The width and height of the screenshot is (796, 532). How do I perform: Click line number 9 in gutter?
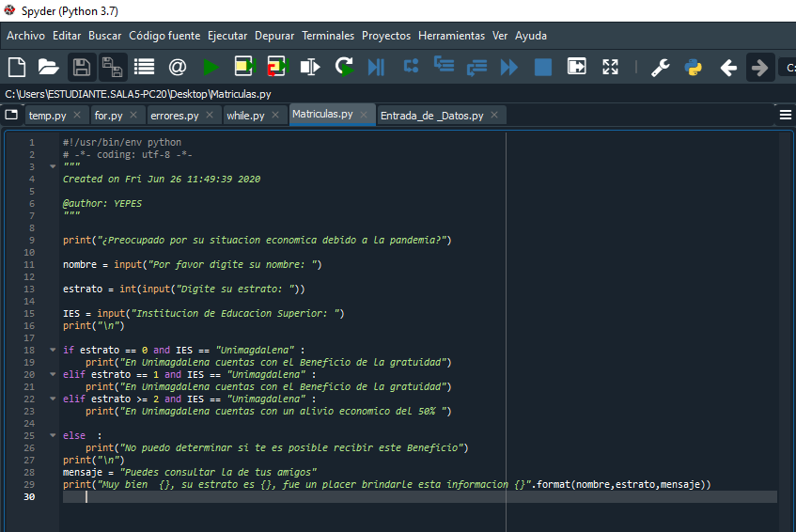[x=32, y=240]
